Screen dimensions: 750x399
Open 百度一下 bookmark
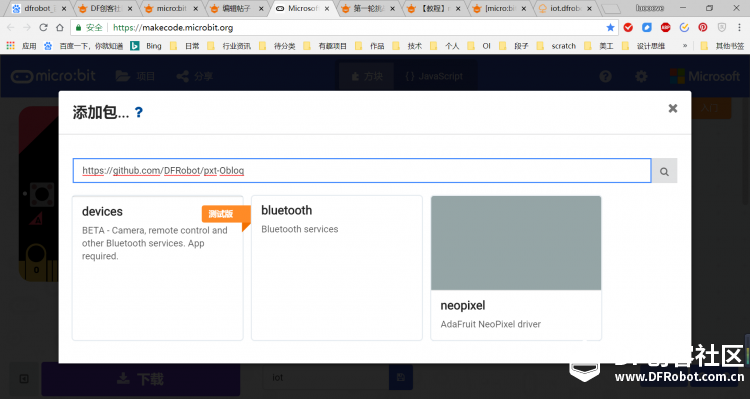click(84, 46)
